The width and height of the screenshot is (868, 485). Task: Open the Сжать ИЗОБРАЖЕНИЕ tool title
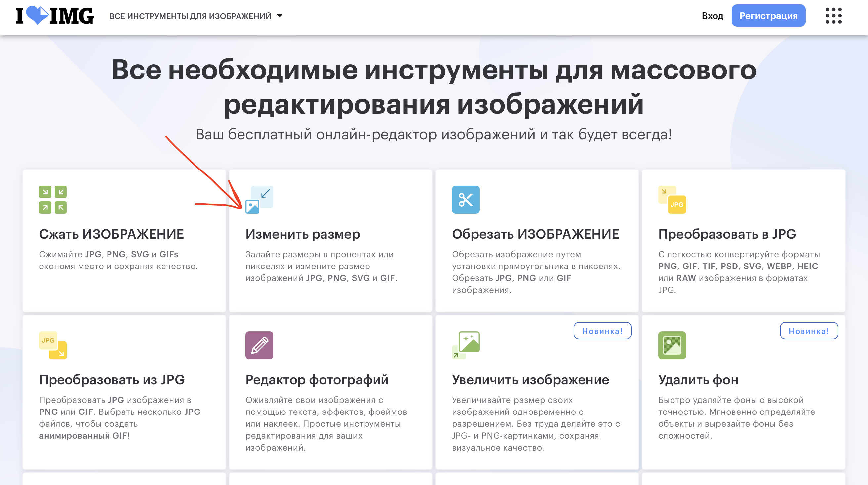(111, 234)
